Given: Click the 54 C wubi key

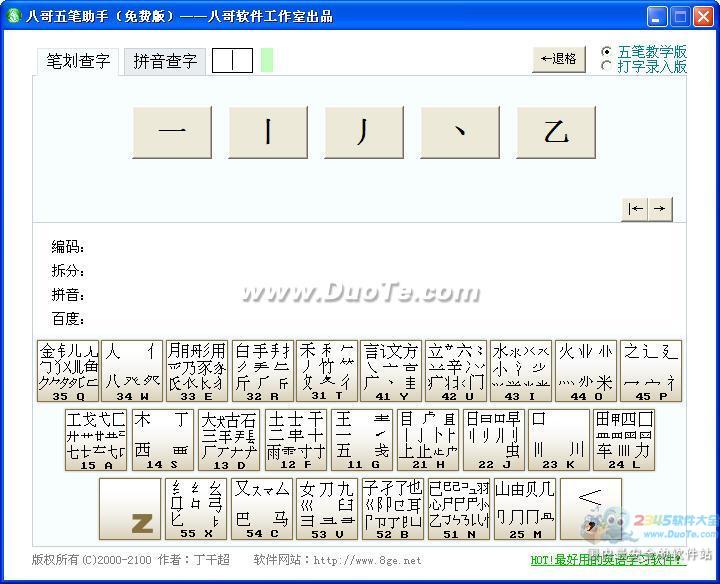Looking at the screenshot, I should click(x=262, y=509).
